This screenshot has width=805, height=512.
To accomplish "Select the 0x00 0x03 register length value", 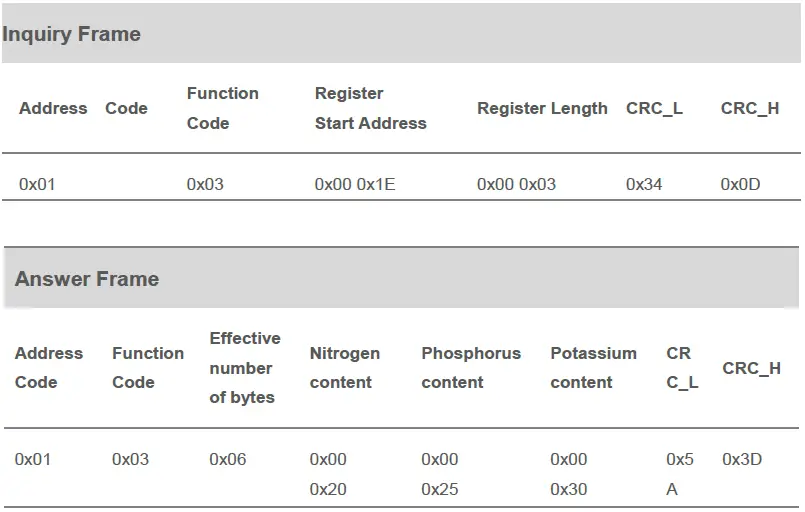I will click(516, 184).
